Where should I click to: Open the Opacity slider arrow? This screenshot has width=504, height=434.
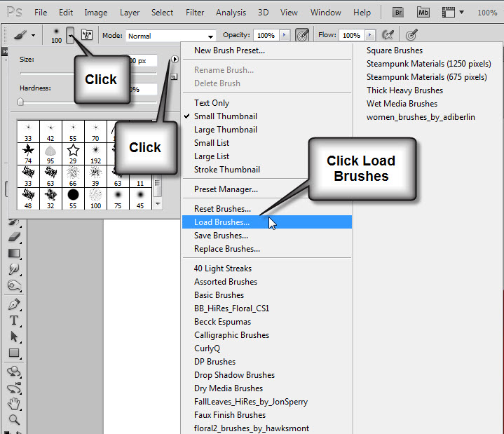pos(285,35)
